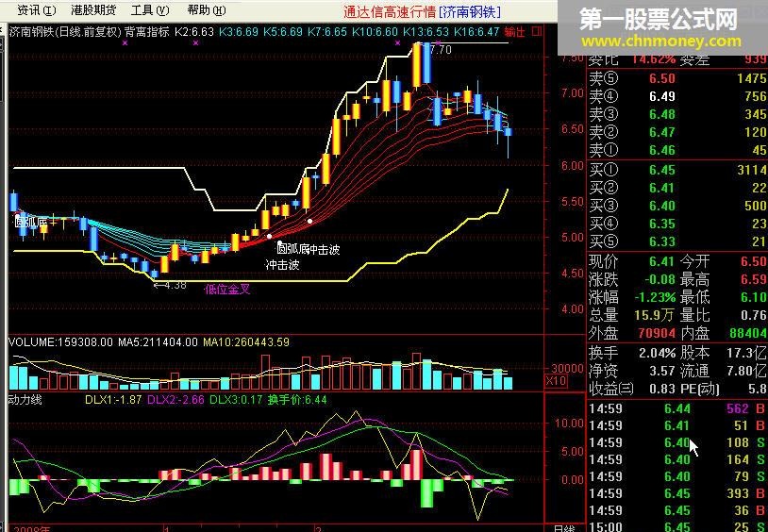This screenshot has width=768, height=532.
Task: Click the 买④ bid row at 6.35
Action: point(677,224)
